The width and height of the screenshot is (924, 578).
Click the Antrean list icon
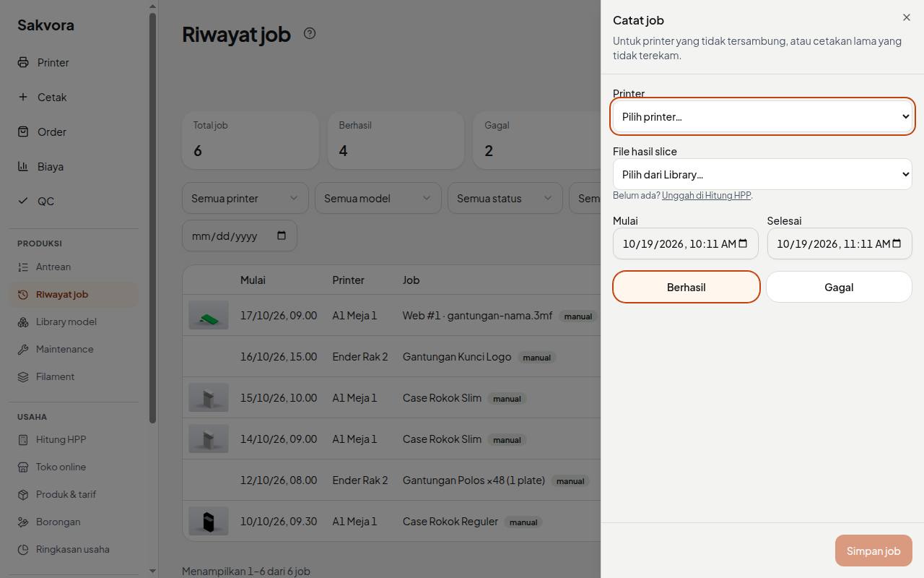click(x=23, y=267)
